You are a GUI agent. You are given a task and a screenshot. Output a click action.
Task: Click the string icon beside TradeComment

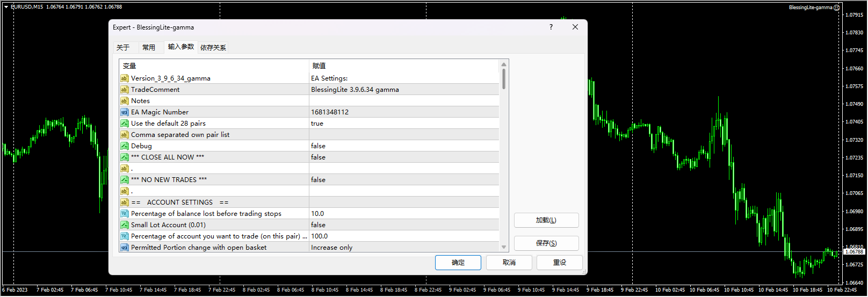pyautogui.click(x=124, y=90)
